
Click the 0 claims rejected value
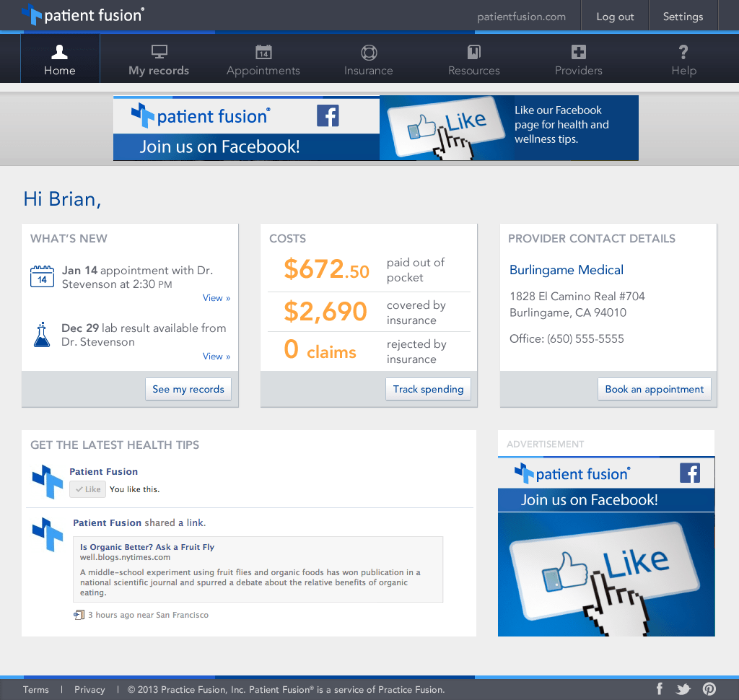(320, 350)
